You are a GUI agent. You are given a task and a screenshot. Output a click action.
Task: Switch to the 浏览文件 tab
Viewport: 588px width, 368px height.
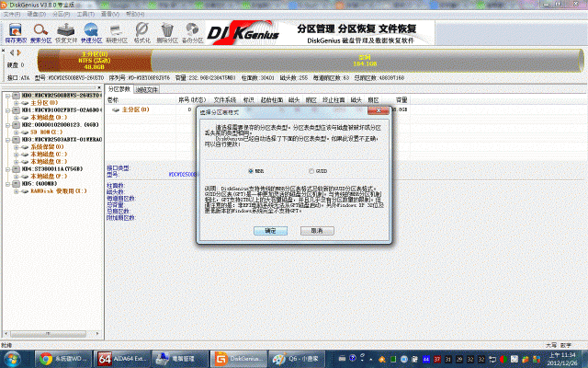click(x=147, y=89)
